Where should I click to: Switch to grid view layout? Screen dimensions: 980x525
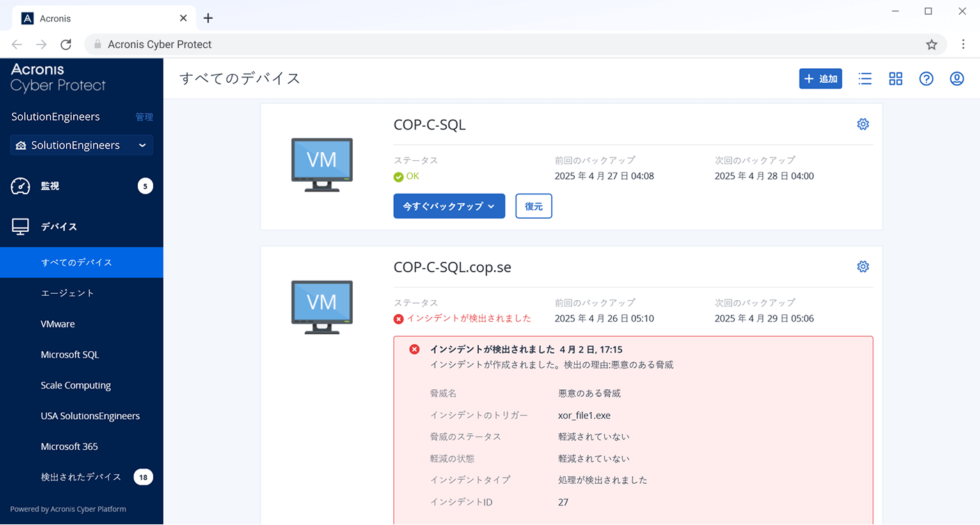click(x=896, y=79)
